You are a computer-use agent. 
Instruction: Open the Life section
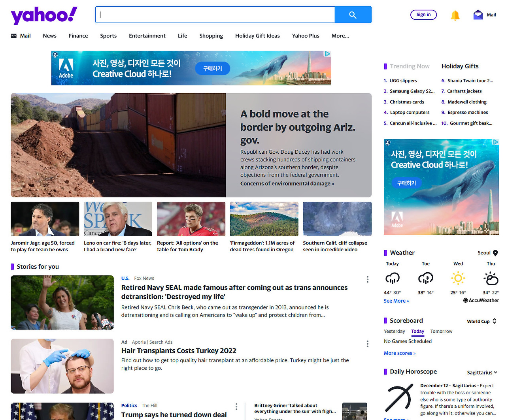[x=183, y=36]
